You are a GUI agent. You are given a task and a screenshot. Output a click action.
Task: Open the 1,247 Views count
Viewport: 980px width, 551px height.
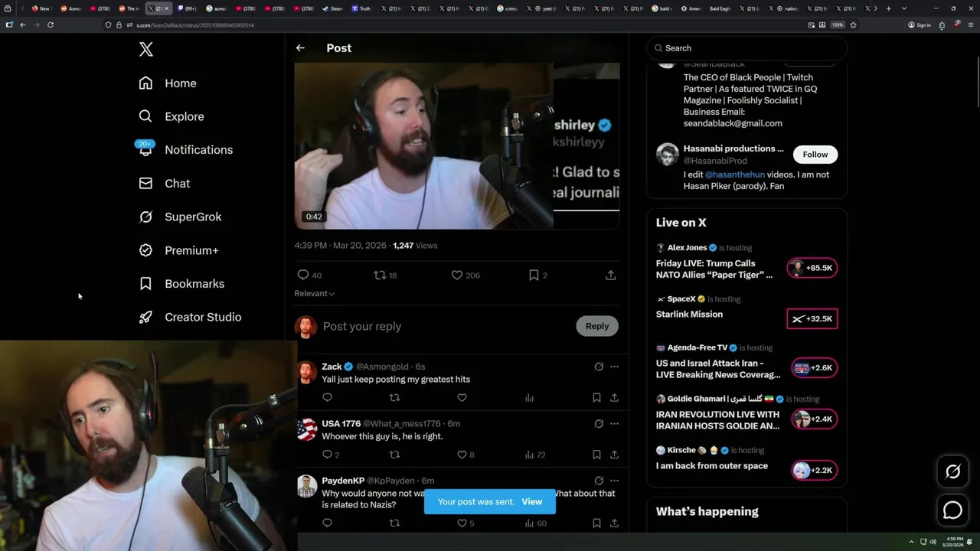click(x=415, y=246)
